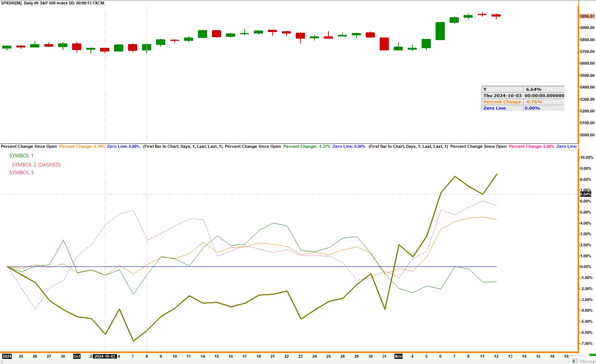Click the highlighted 6.64% marker on percent axis

tap(586, 194)
